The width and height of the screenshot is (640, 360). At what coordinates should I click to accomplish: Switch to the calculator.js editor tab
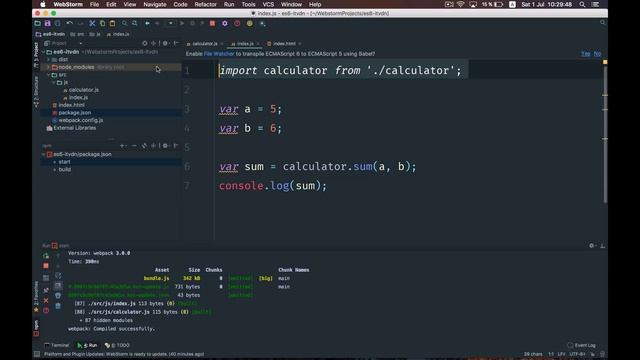pyautogui.click(x=204, y=44)
